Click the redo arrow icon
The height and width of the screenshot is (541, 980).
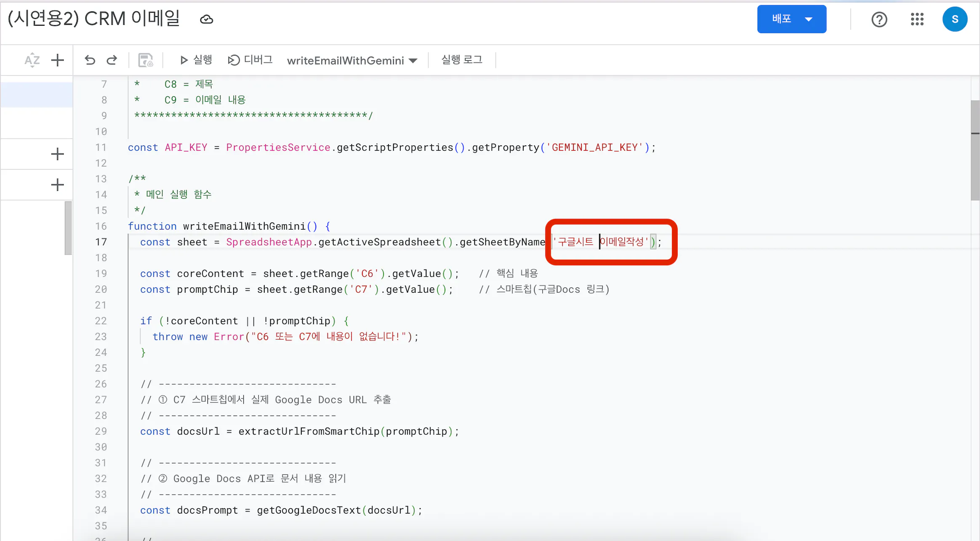coord(112,60)
